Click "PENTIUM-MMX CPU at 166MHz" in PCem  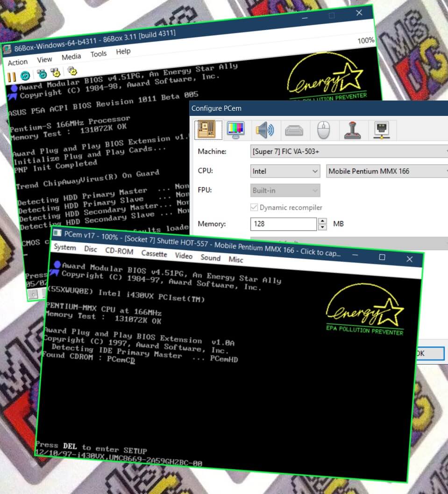click(104, 309)
